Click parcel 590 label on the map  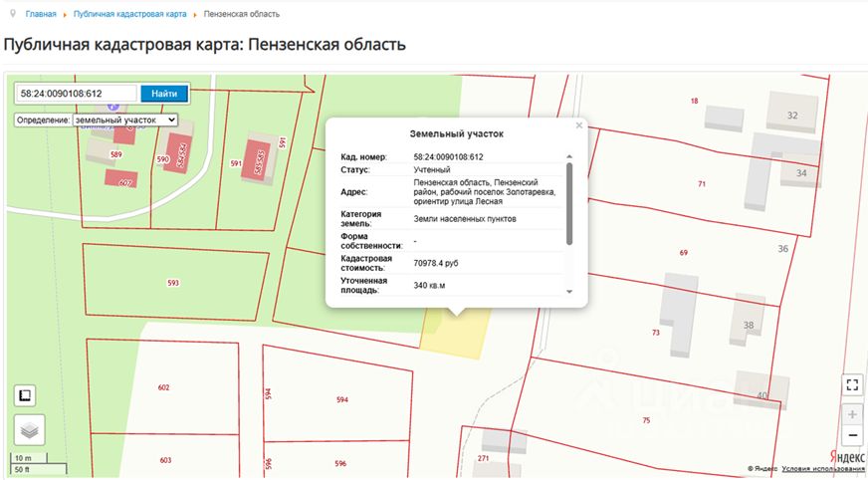163,159
